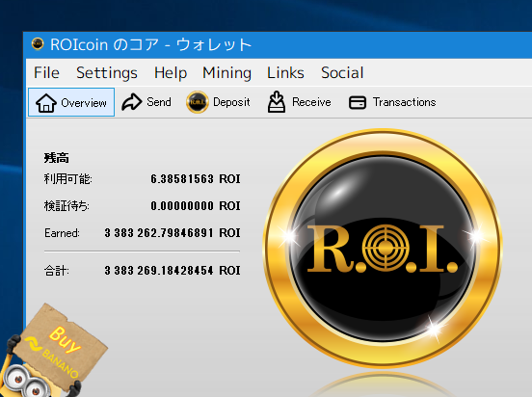Click the 利用可能 label
This screenshot has height=397, width=532.
coord(67,179)
